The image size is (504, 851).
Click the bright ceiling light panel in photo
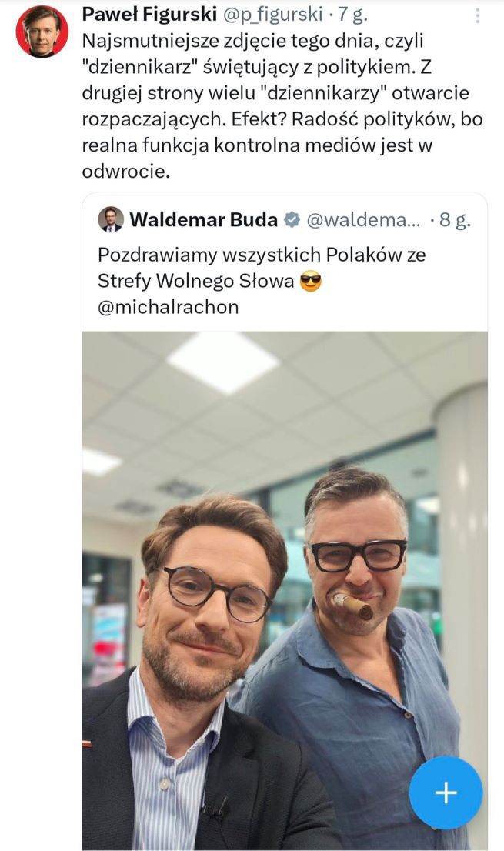tap(223, 362)
